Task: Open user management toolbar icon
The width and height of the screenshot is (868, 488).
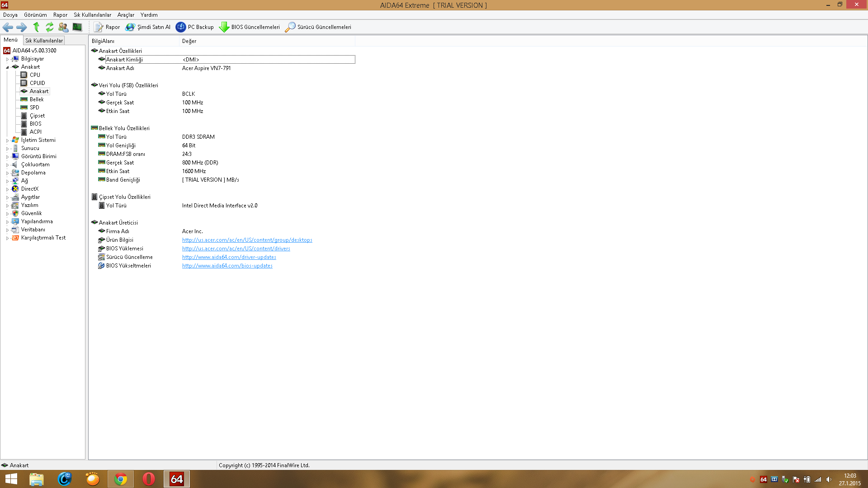Action: [63, 27]
